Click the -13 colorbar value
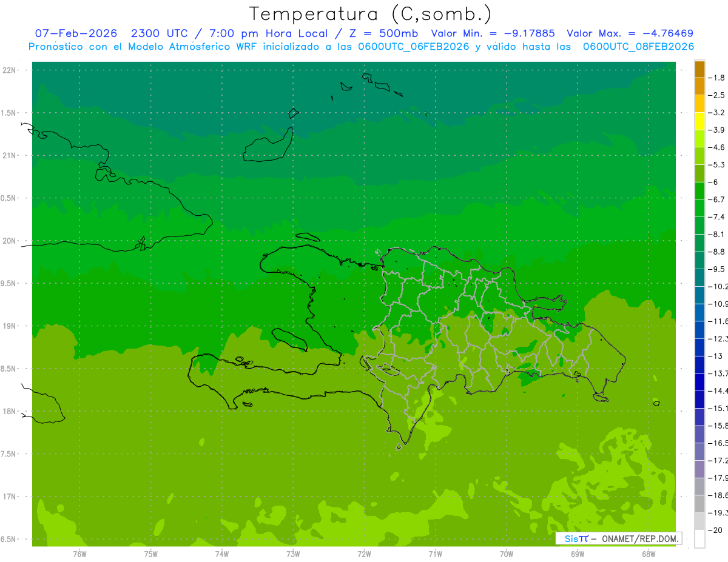The height and width of the screenshot is (562, 728). 715,356
